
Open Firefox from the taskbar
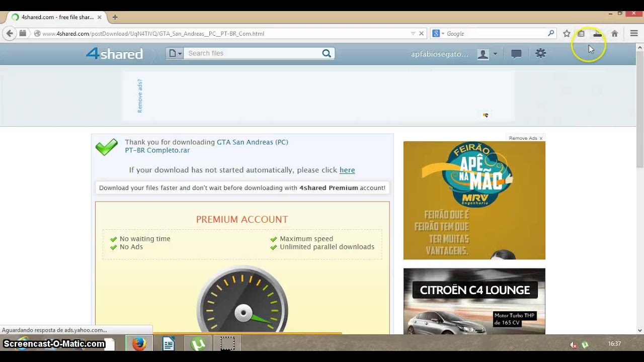(139, 344)
